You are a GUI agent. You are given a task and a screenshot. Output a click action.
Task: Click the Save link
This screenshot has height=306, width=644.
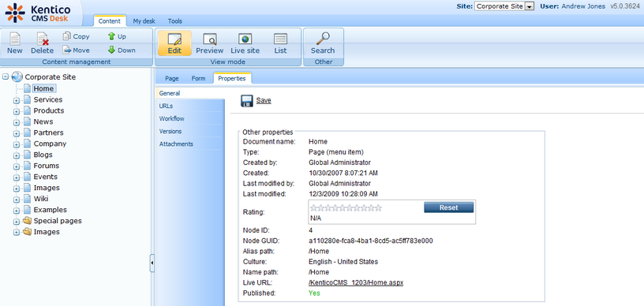(264, 100)
